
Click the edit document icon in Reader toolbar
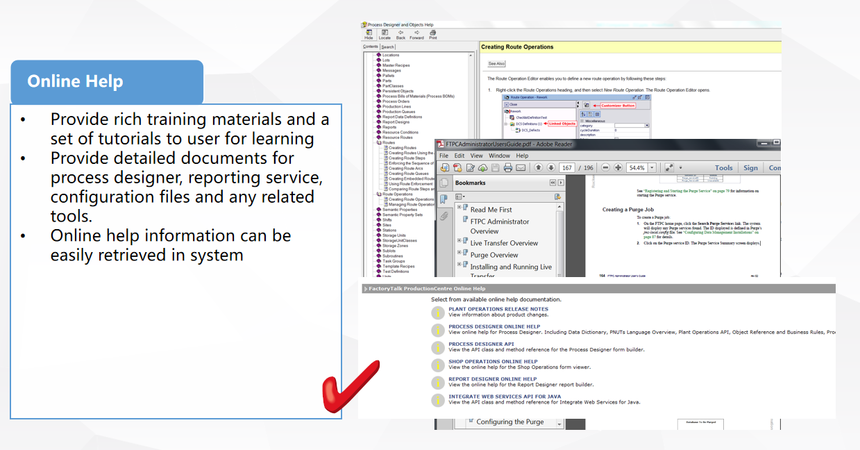pos(470,167)
